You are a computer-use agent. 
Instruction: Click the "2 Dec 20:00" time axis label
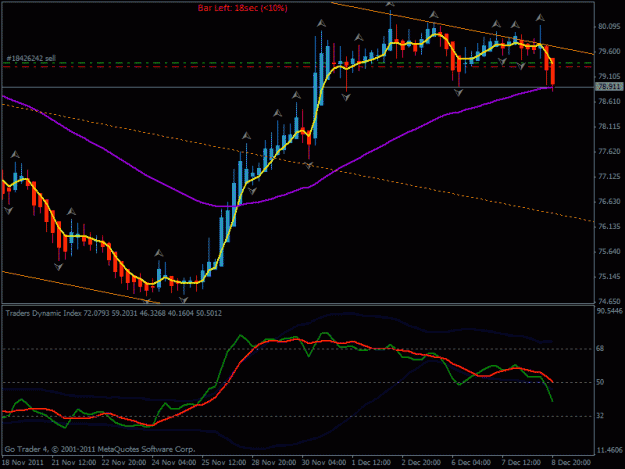point(421,463)
